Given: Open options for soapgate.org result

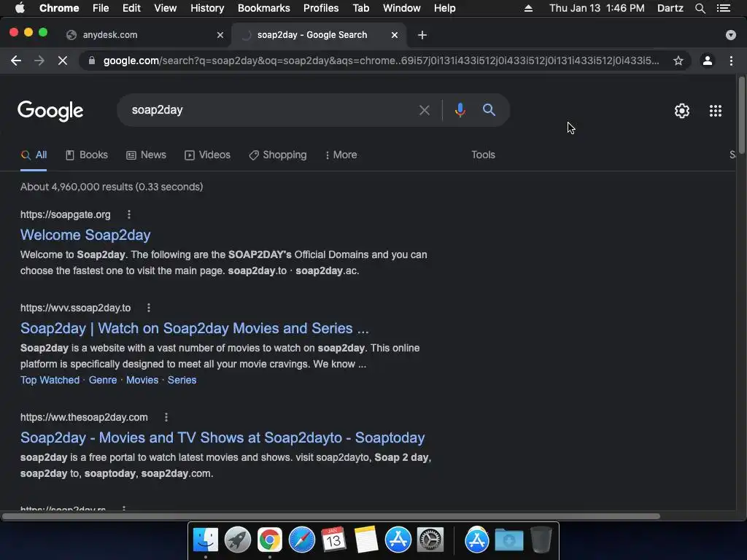Looking at the screenshot, I should click(128, 214).
